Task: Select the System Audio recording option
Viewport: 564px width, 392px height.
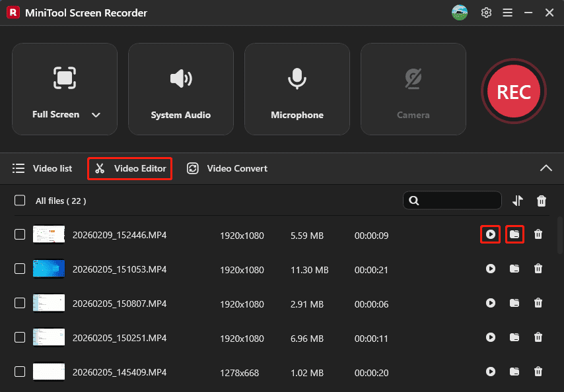Action: (181, 89)
